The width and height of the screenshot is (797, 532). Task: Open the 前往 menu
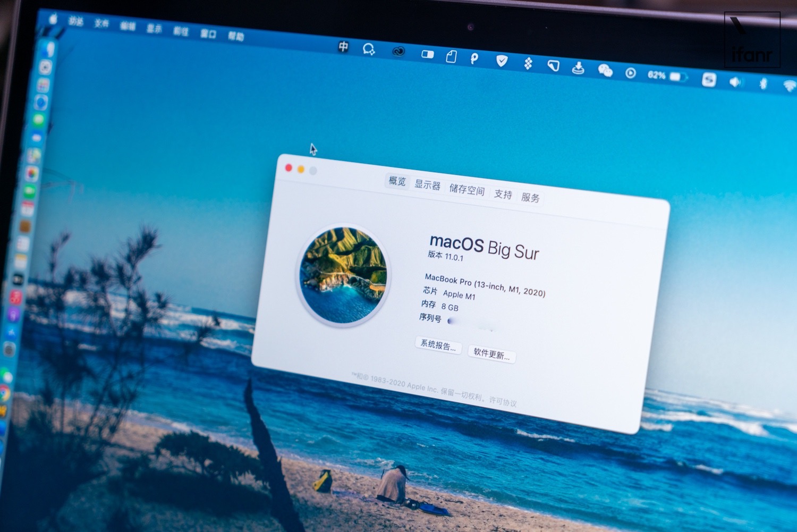(x=181, y=31)
